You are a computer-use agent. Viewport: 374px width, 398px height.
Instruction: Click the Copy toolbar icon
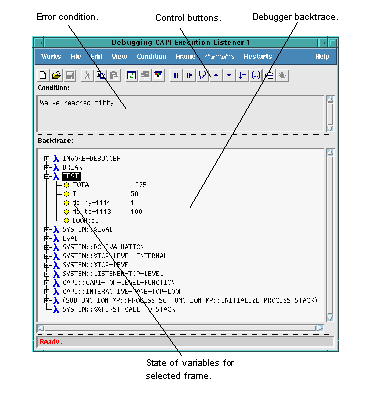101,75
